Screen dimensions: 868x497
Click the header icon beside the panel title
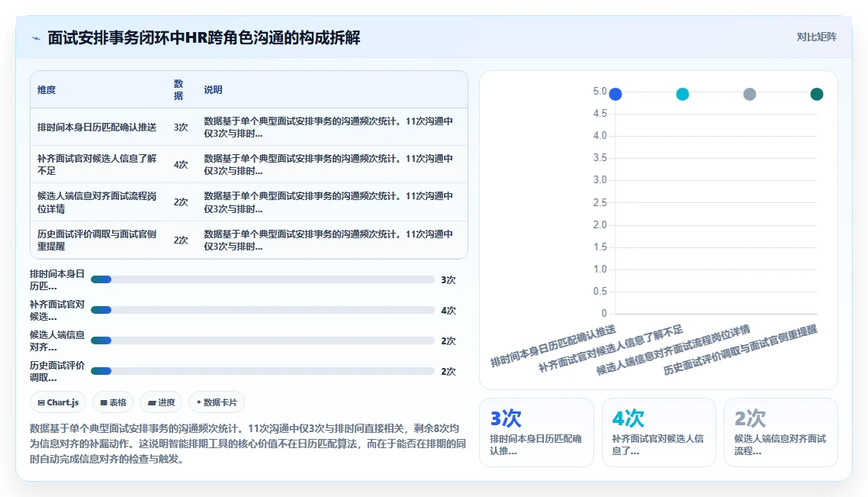pos(36,38)
